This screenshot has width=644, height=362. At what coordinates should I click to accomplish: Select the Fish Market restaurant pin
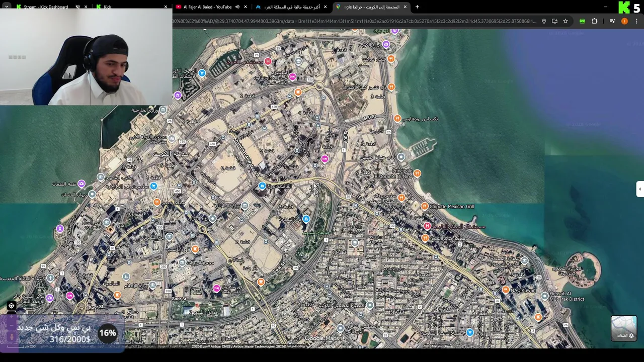coord(391,59)
